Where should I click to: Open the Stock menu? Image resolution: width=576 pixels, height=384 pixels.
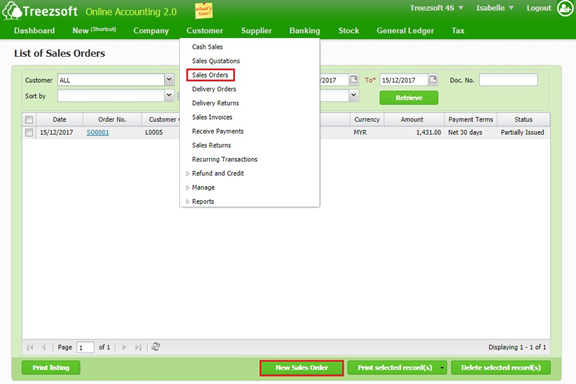(x=349, y=31)
